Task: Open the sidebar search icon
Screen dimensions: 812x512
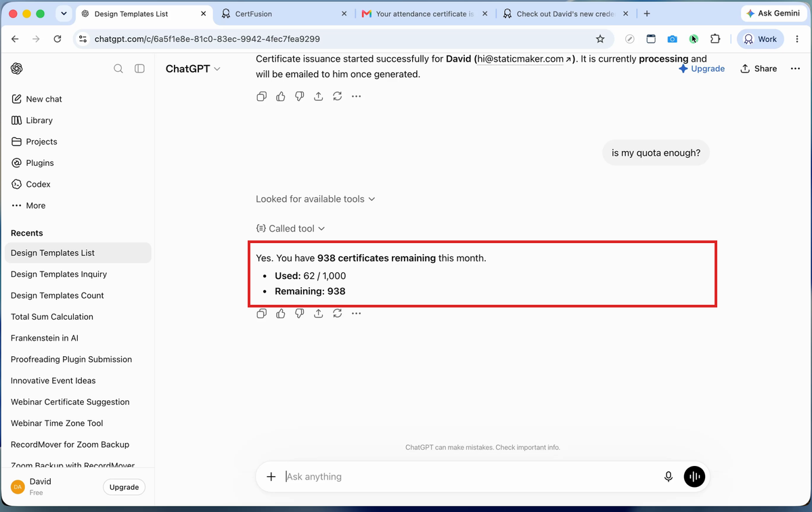Action: [118, 68]
